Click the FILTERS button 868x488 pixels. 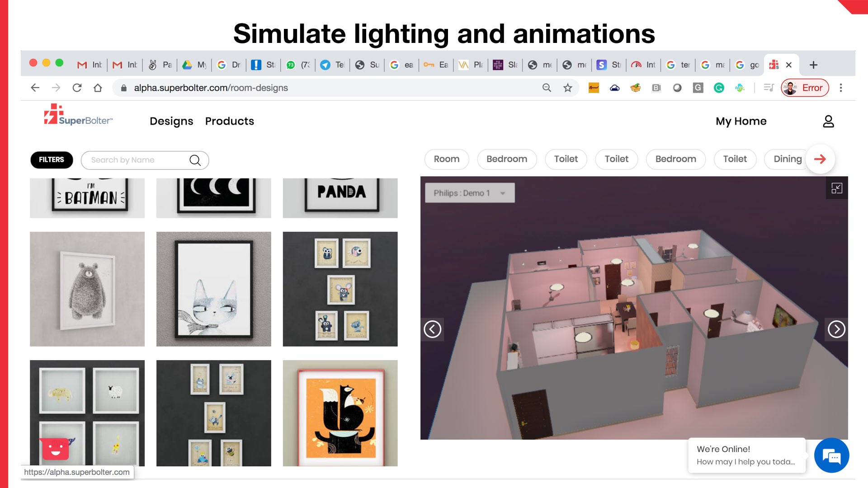pos(52,160)
